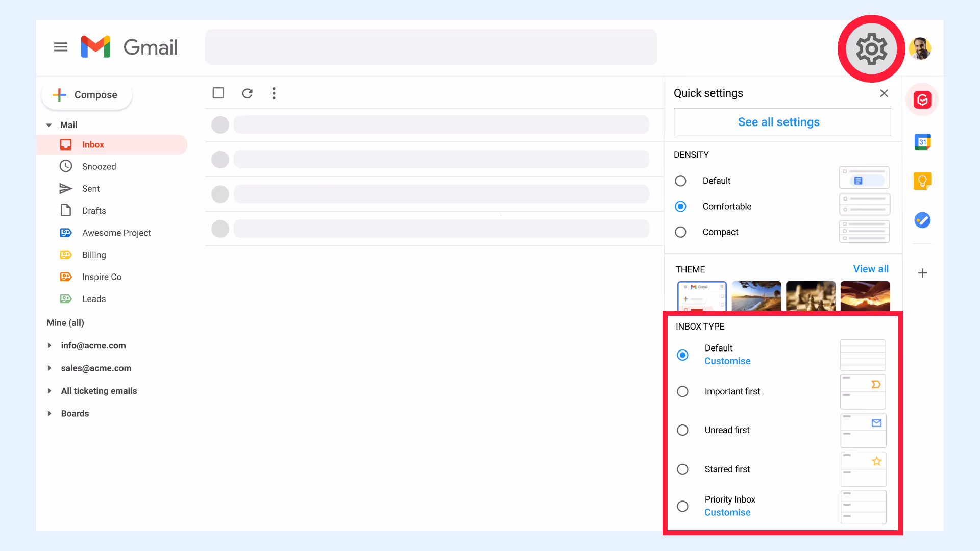Open the Sent folder
The image size is (980, 551).
[91, 189]
